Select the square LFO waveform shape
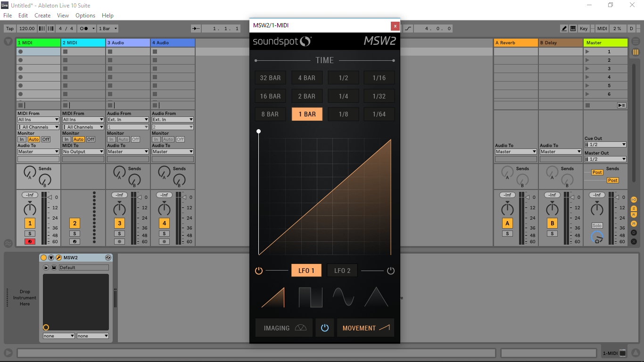This screenshot has height=362, width=644. pos(310,297)
